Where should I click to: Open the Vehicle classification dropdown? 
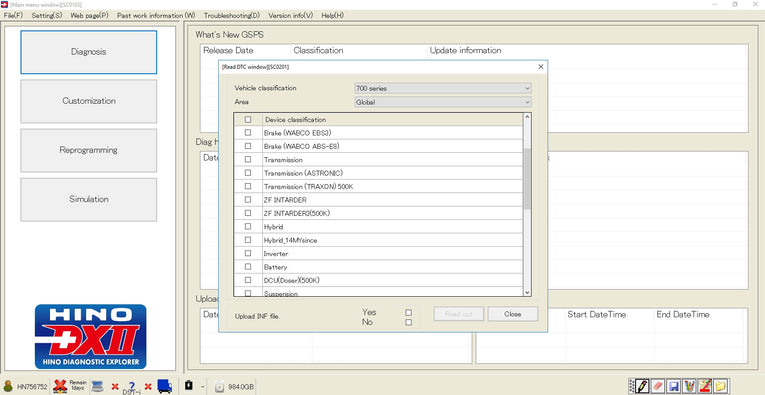443,88
